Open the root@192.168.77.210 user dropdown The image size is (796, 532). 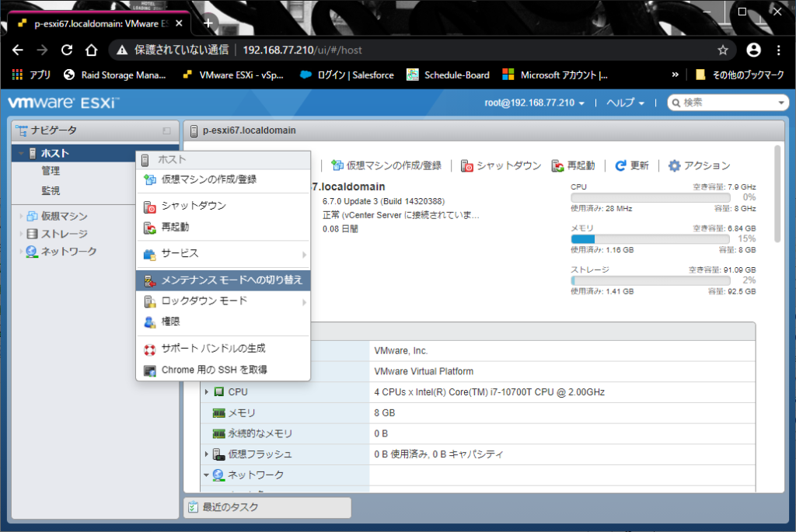click(534, 103)
